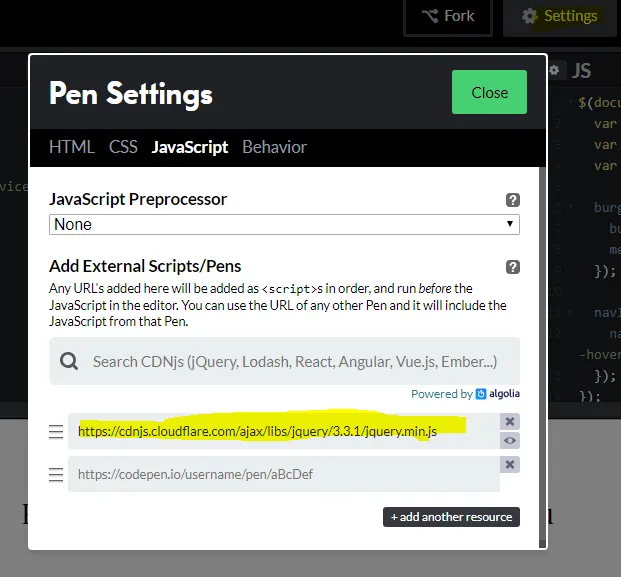The width and height of the screenshot is (621, 577).
Task: Remove the empty resource row
Action: coord(510,465)
